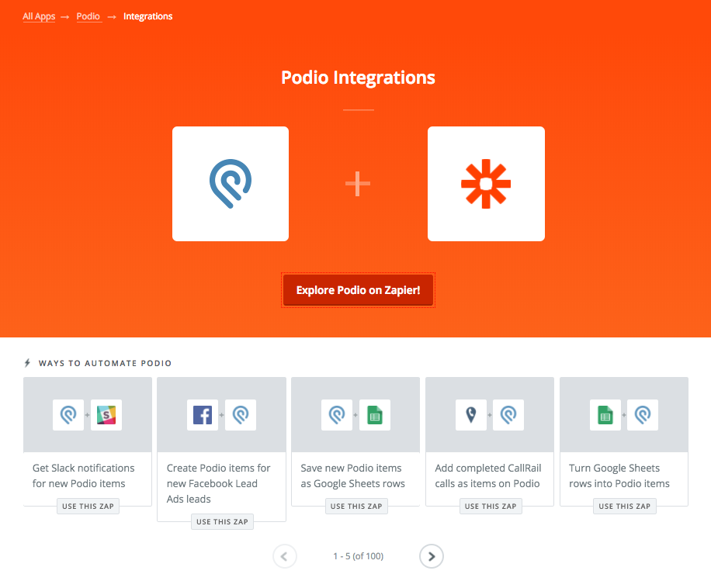Use the Save to Google Sheets zap
This screenshot has width=711, height=588.
(x=356, y=507)
